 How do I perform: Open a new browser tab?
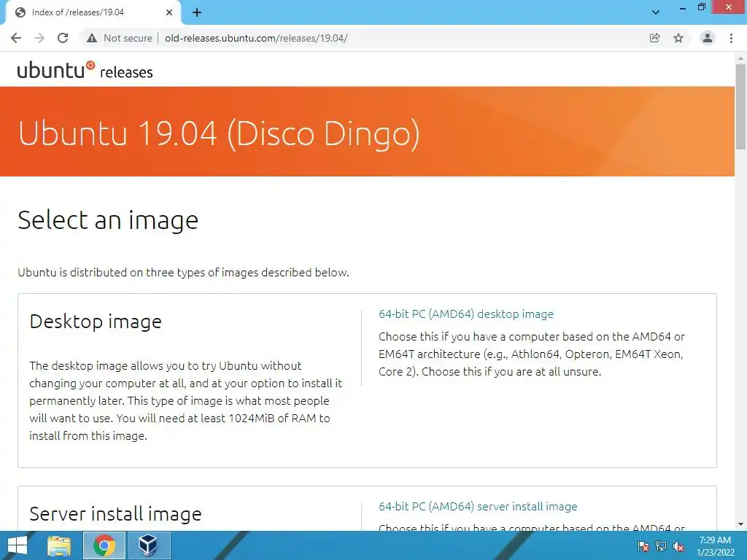pyautogui.click(x=197, y=12)
